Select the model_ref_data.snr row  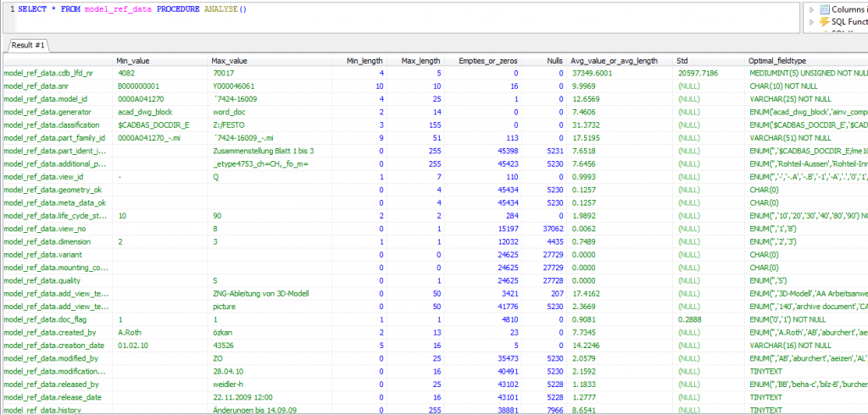click(36, 86)
